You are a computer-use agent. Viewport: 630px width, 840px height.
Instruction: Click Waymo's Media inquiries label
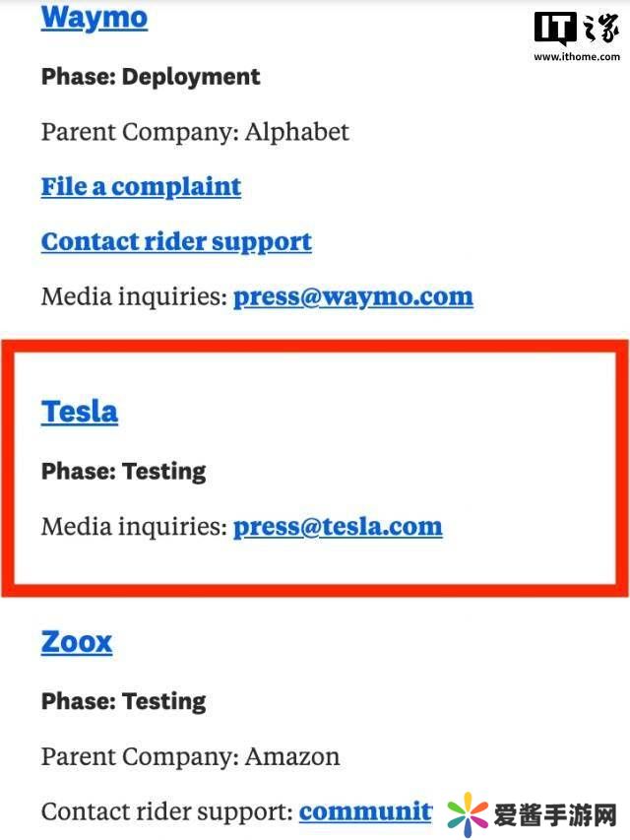pos(134,297)
